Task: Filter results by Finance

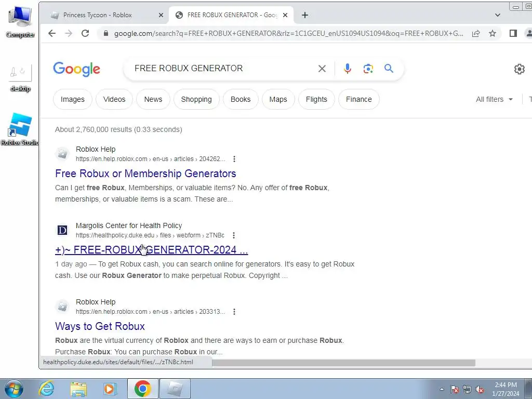Action: click(x=359, y=99)
